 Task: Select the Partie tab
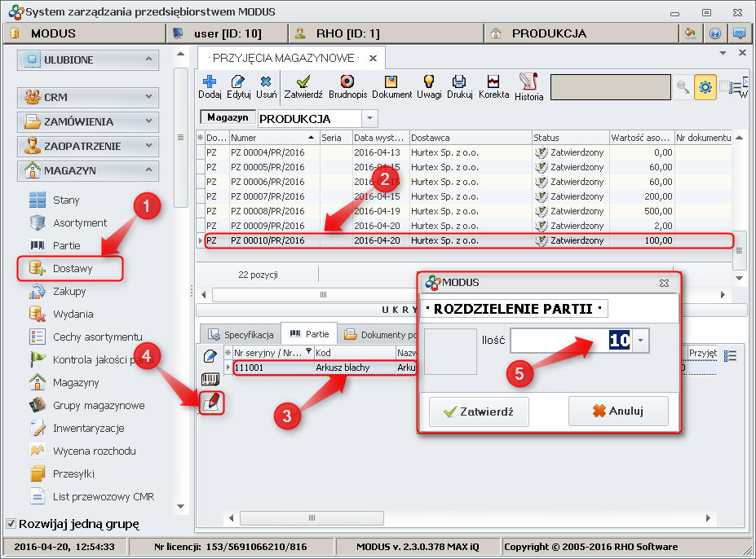click(x=309, y=334)
